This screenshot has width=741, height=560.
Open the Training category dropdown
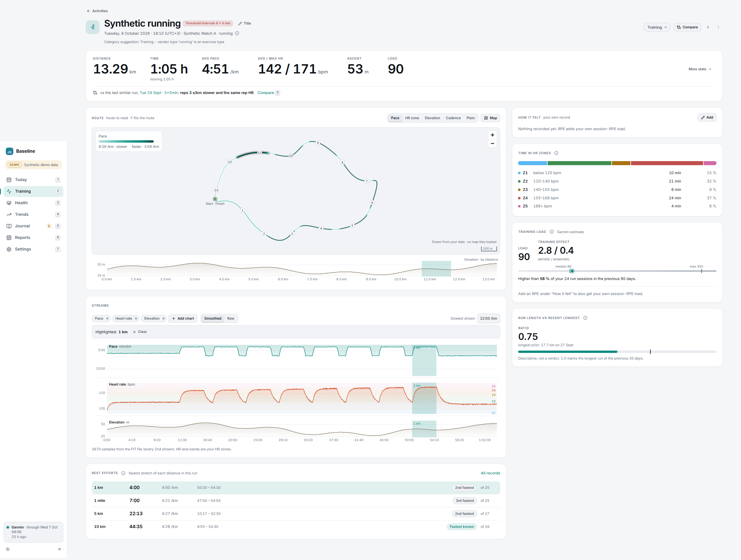coord(656,27)
